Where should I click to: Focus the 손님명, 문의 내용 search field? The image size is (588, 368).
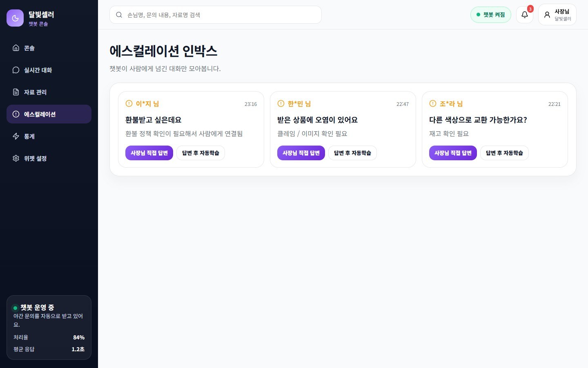click(x=216, y=15)
